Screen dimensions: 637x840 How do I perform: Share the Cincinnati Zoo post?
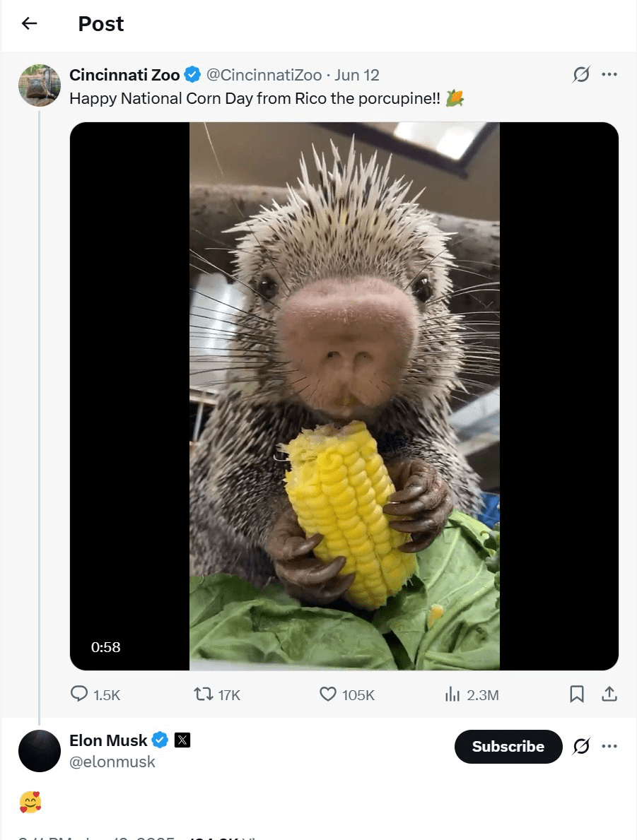click(x=609, y=694)
